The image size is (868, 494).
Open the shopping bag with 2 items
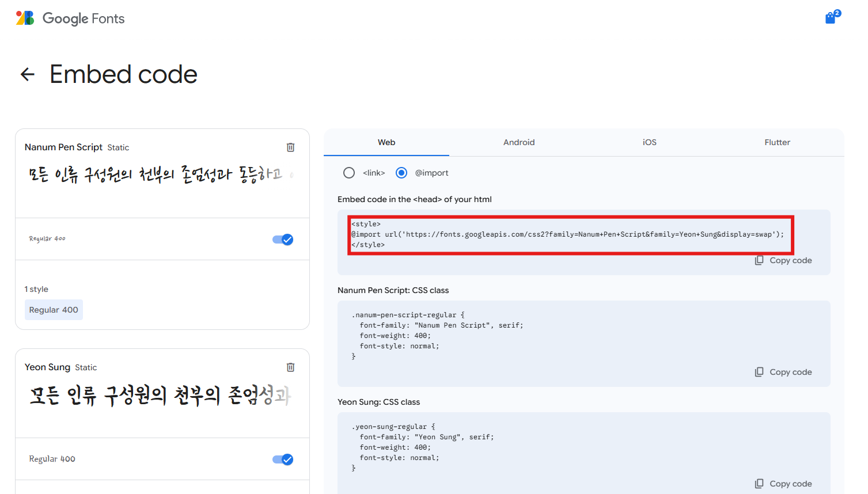point(832,17)
